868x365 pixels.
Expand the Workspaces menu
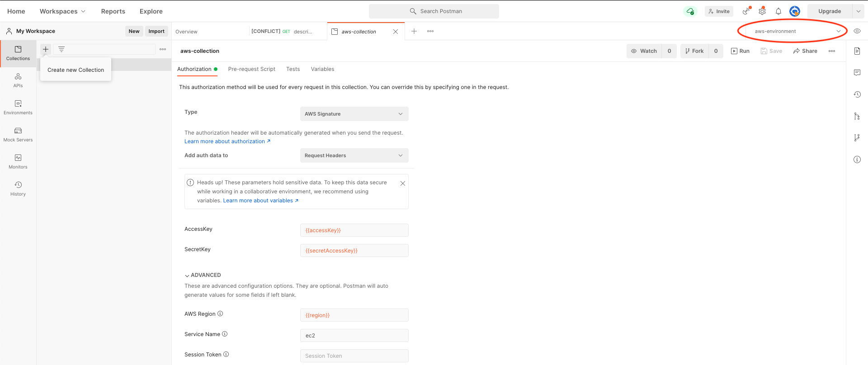62,11
